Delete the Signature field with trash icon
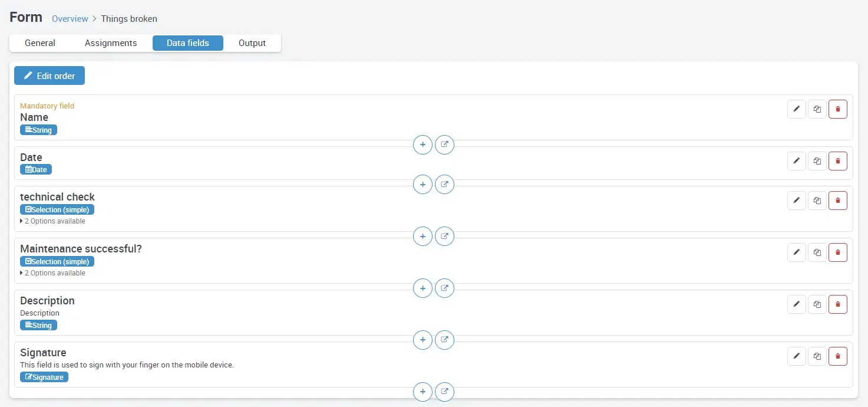The width and height of the screenshot is (868, 407). (837, 356)
